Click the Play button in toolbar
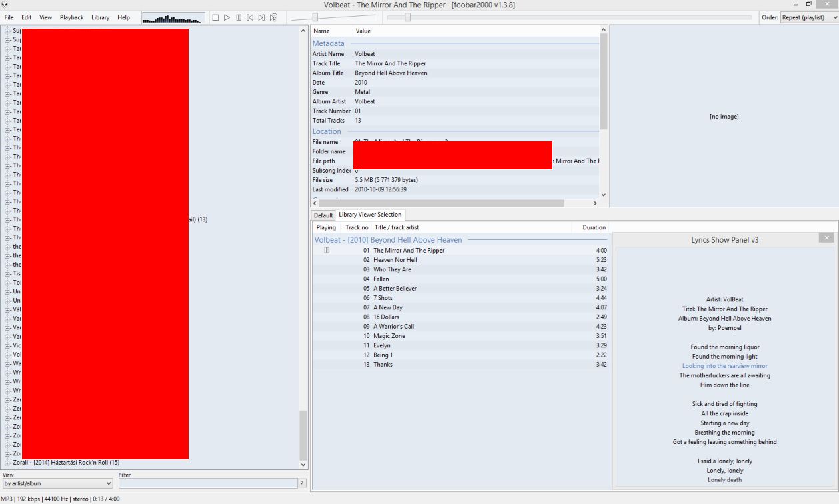 227,17
